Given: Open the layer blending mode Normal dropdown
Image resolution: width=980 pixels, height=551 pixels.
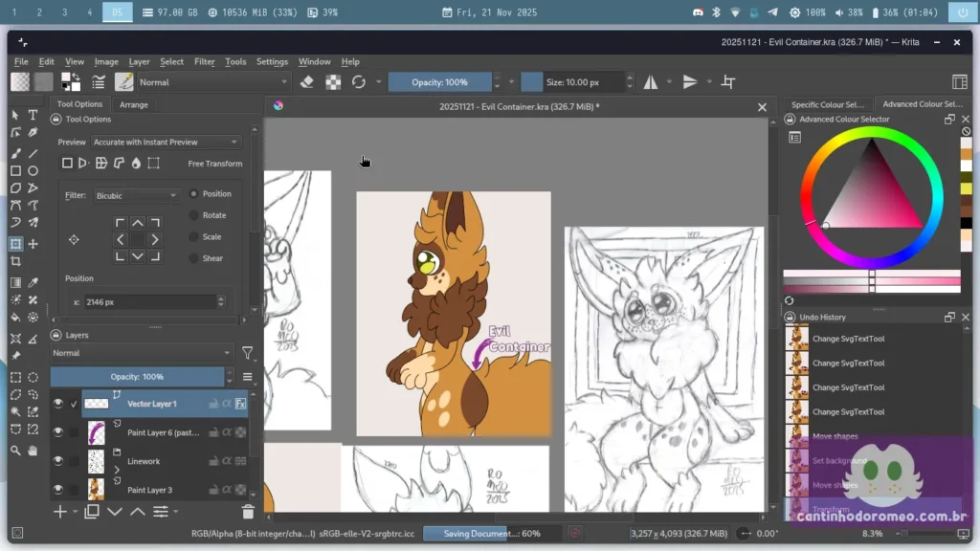Looking at the screenshot, I should pyautogui.click(x=142, y=353).
